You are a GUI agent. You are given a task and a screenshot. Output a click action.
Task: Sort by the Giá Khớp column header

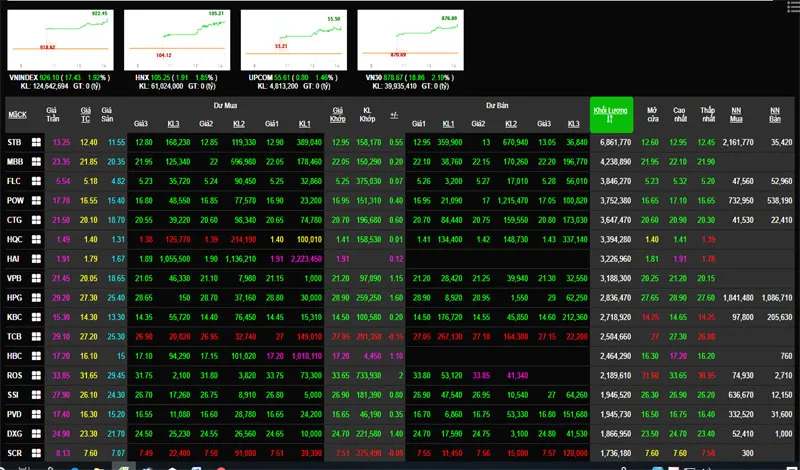338,114
